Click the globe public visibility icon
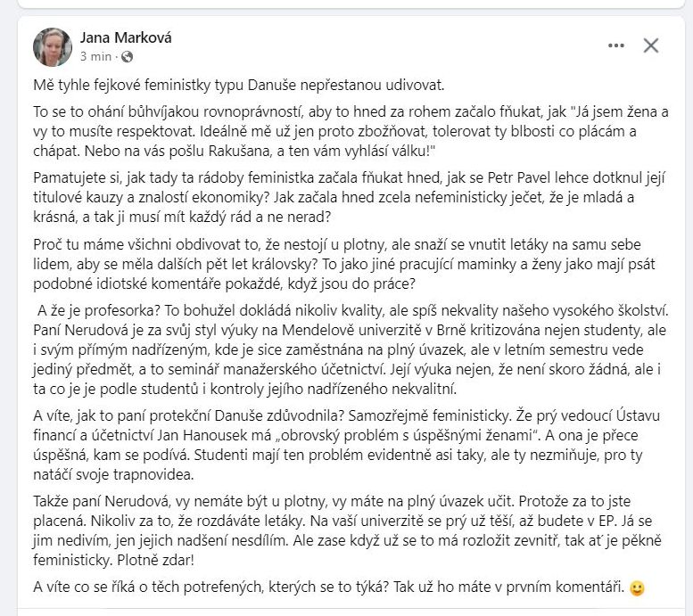This screenshot has height=616, width=693. 126,56
